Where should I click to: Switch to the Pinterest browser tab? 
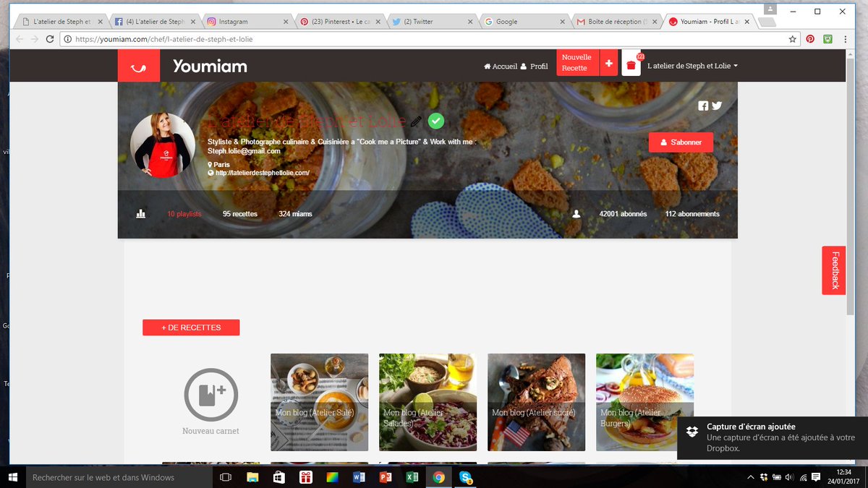coord(339,22)
